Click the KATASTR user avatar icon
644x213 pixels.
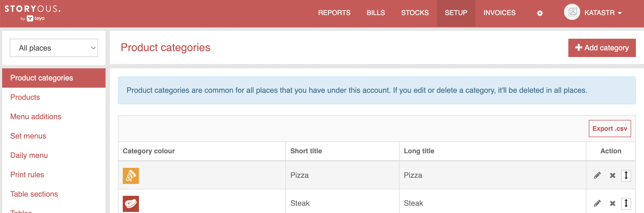point(572,12)
